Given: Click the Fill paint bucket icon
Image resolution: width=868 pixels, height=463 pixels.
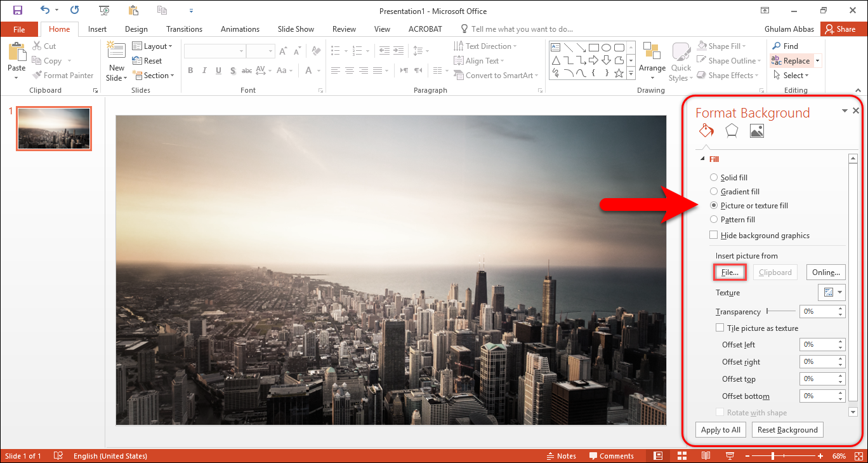Looking at the screenshot, I should click(x=706, y=131).
